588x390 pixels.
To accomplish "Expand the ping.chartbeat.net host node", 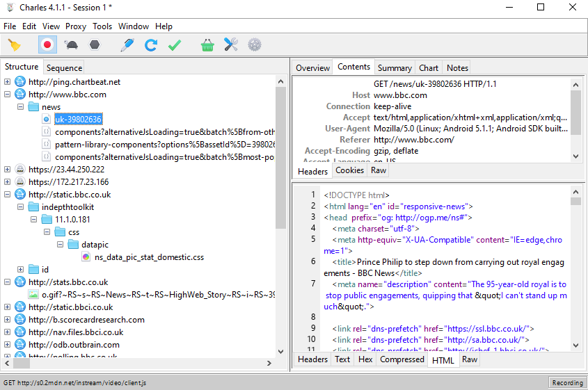I will pyautogui.click(x=7, y=81).
